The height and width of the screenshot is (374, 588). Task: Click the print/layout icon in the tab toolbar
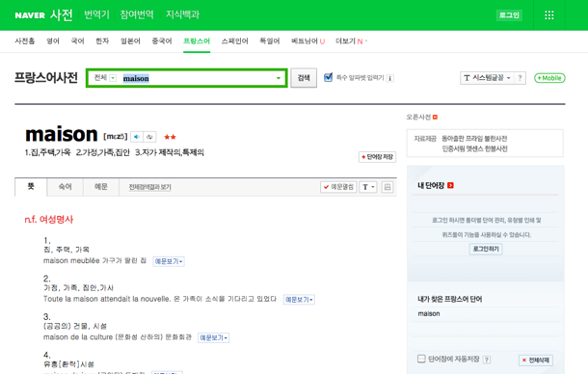pos(388,187)
